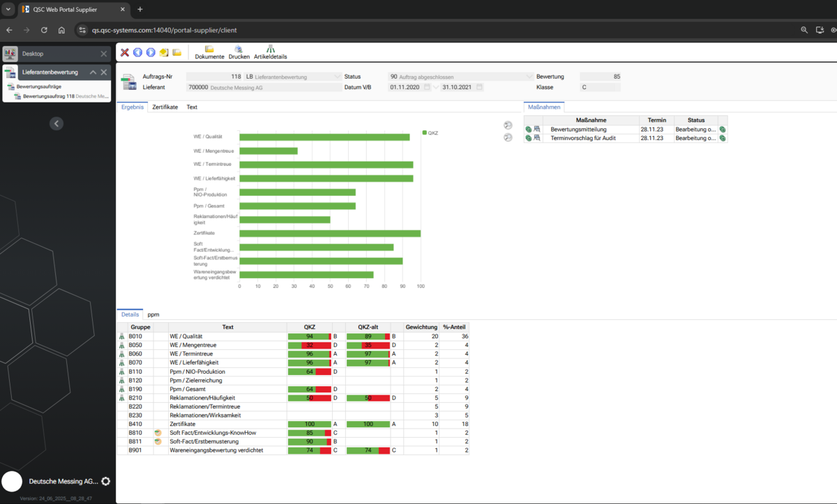837x504 pixels.
Task: Click the upper zoom magnifier beside chart
Action: [508, 125]
